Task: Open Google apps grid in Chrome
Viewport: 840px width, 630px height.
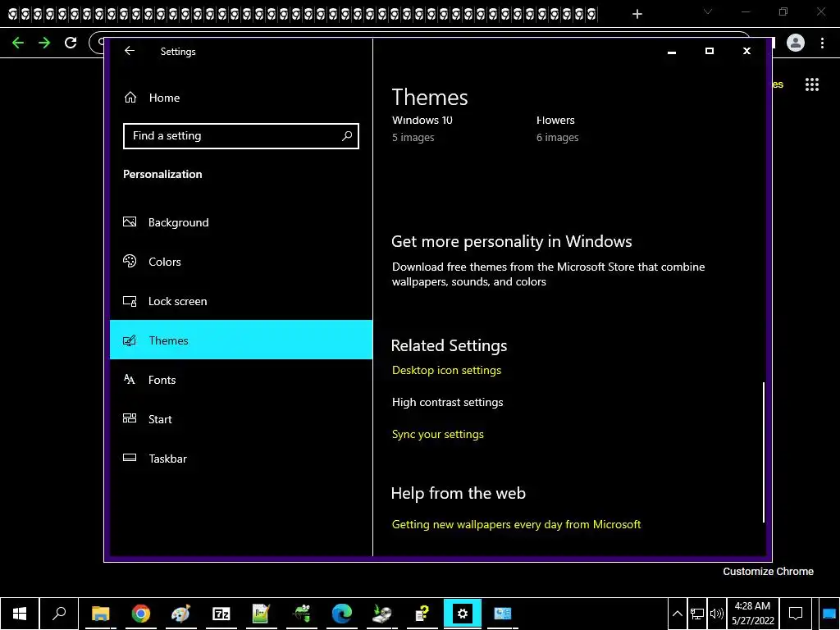Action: pos(811,84)
